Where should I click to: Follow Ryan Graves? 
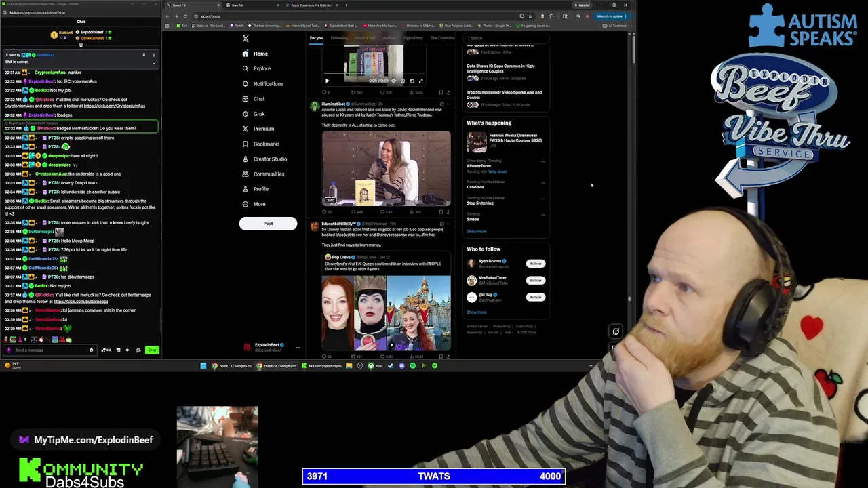536,264
